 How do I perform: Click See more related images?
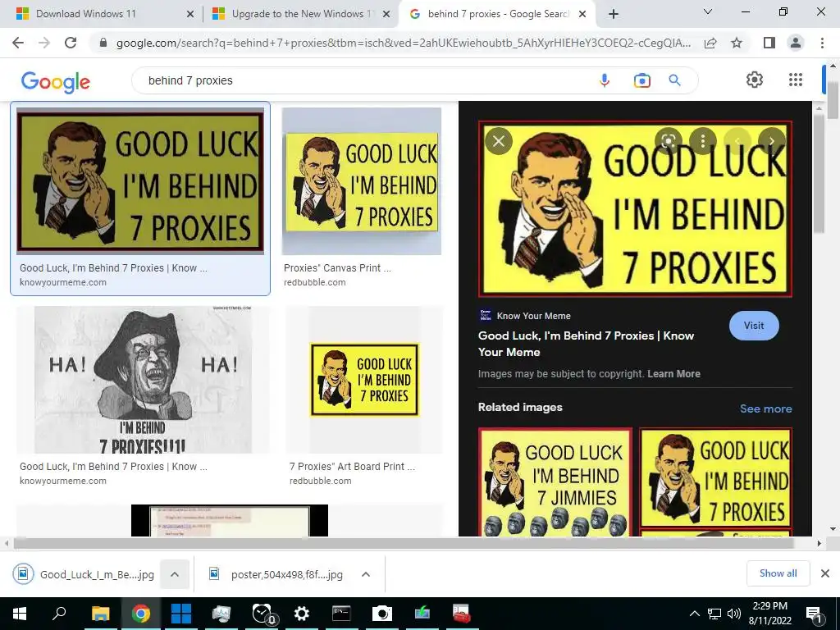[x=765, y=409]
